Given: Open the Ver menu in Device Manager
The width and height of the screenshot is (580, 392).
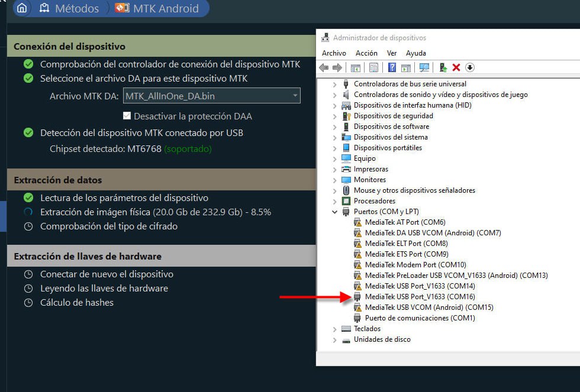Looking at the screenshot, I should [x=392, y=53].
